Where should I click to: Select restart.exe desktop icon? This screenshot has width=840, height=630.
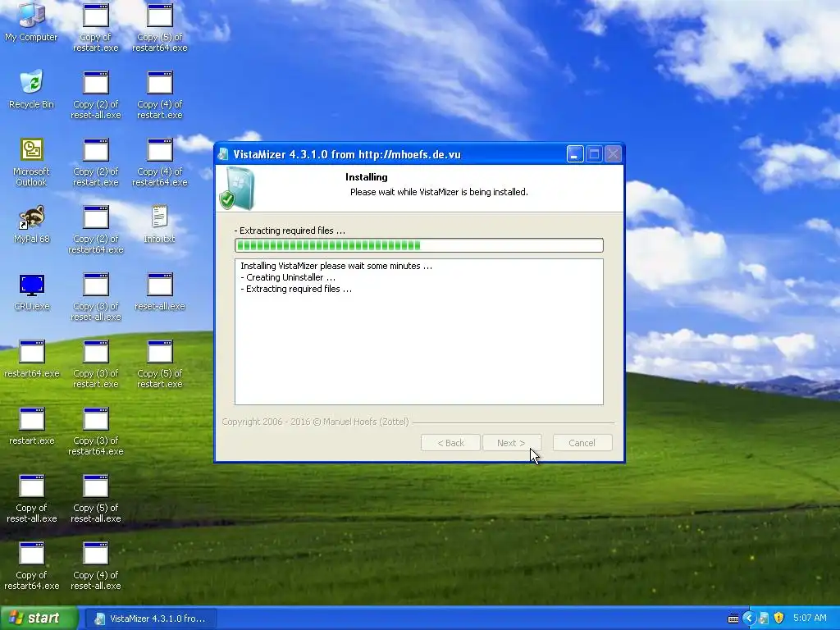[x=32, y=427]
